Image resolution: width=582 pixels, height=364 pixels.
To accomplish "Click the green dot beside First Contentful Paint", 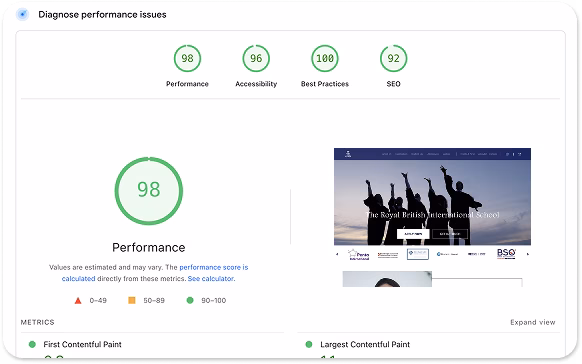I will [x=32, y=344].
